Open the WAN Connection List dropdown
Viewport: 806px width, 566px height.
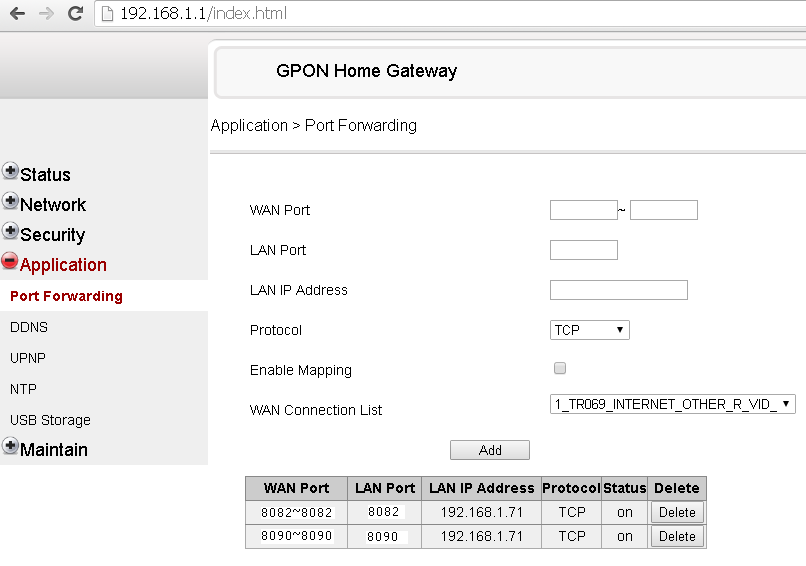tap(672, 404)
